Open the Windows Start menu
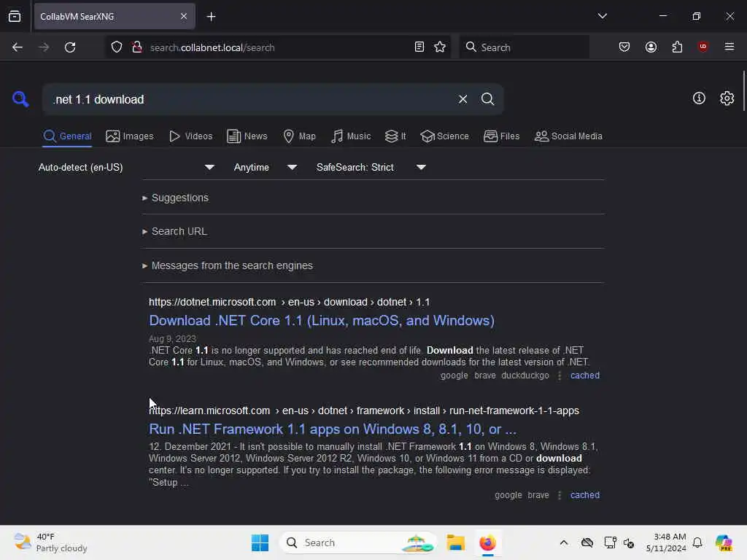This screenshot has height=560, width=747. click(x=260, y=542)
